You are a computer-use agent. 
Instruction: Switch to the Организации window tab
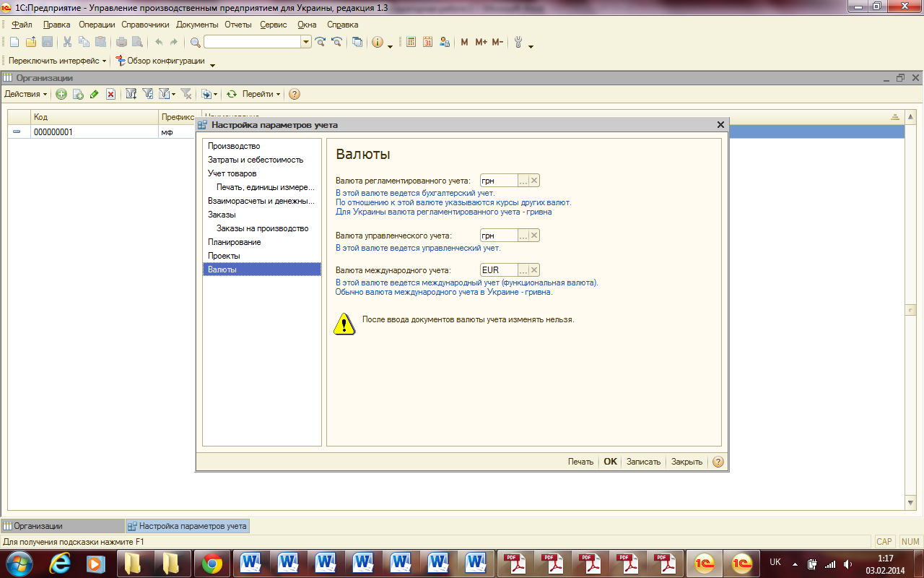tap(63, 526)
